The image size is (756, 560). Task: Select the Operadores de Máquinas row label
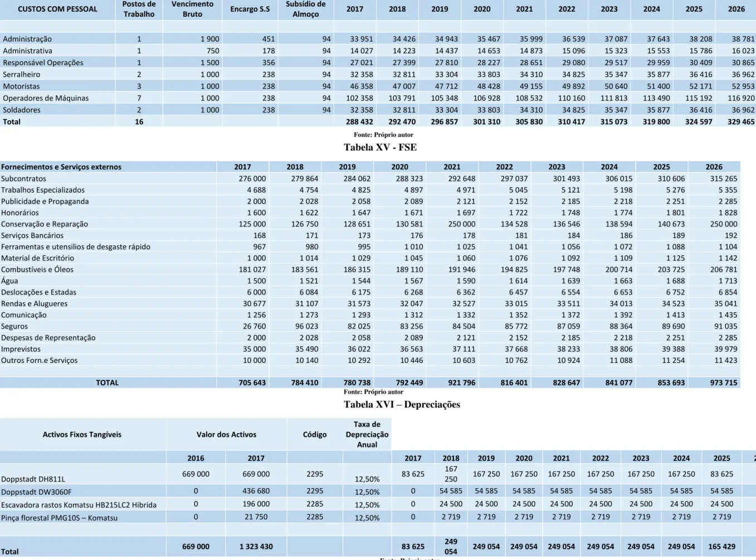point(46,98)
